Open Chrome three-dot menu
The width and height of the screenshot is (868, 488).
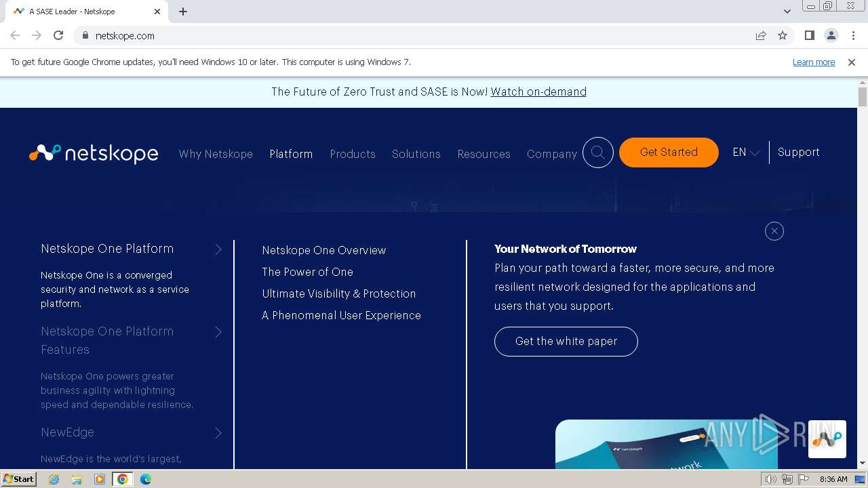(853, 35)
